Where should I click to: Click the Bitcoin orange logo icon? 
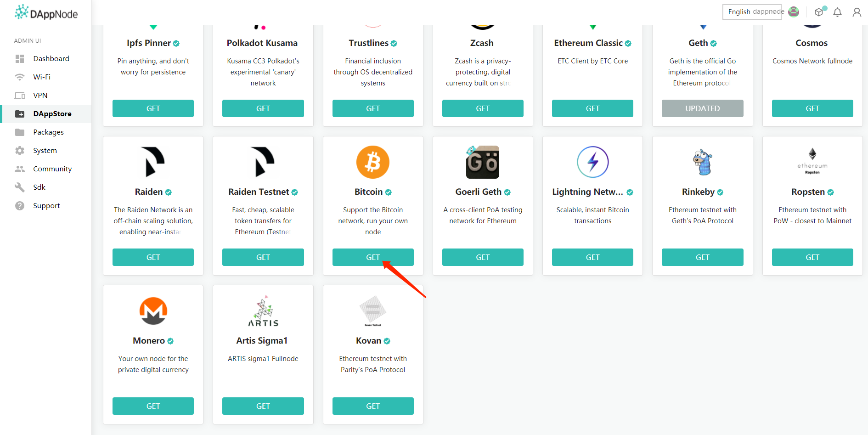(372, 162)
